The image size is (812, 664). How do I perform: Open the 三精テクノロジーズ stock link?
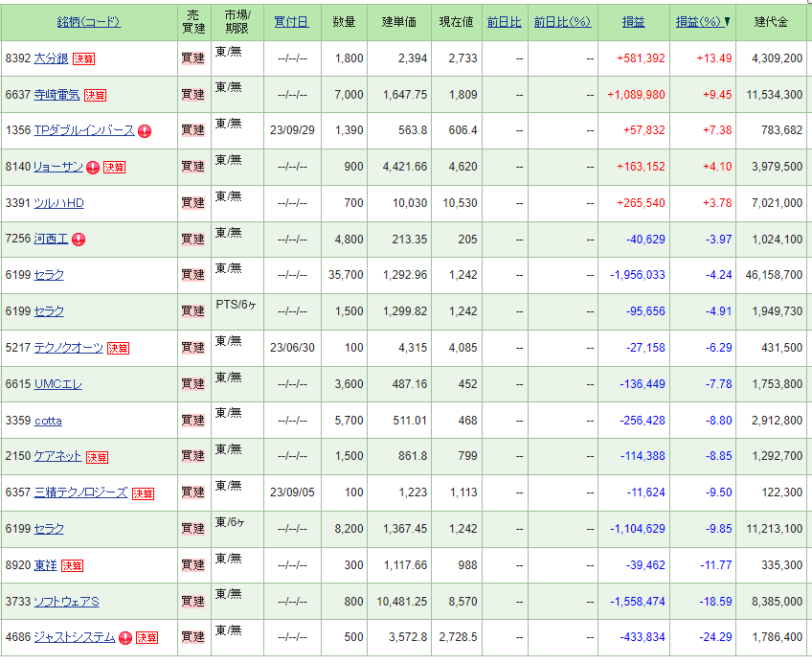coord(80,492)
